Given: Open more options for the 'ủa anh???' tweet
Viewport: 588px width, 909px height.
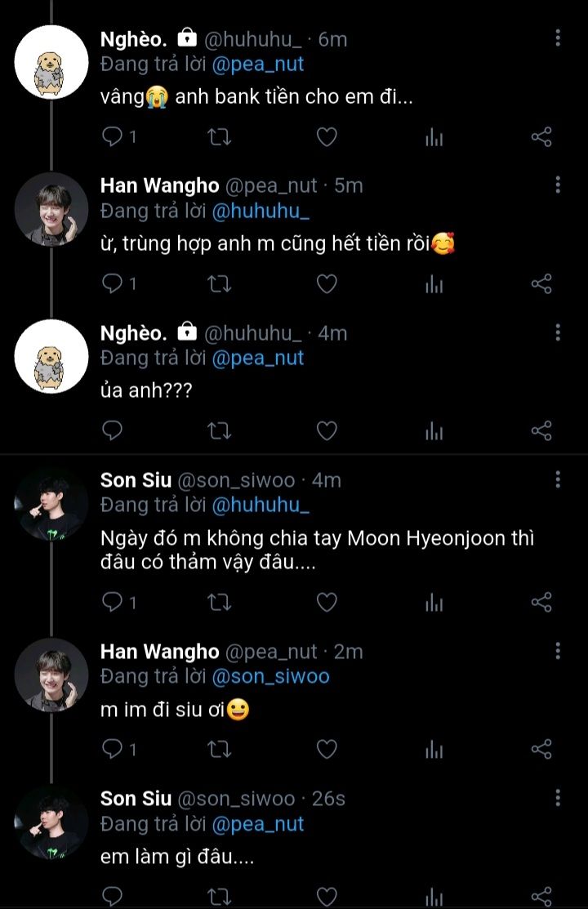Looking at the screenshot, I should tap(558, 332).
